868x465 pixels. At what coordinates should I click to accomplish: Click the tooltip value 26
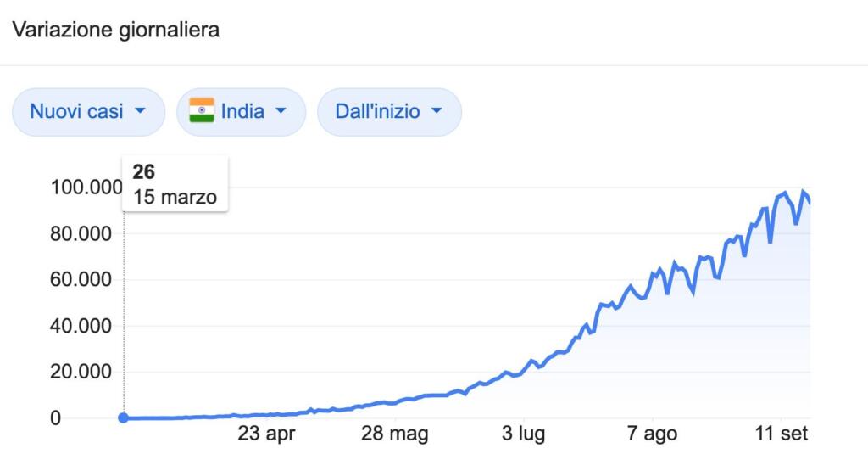(144, 172)
